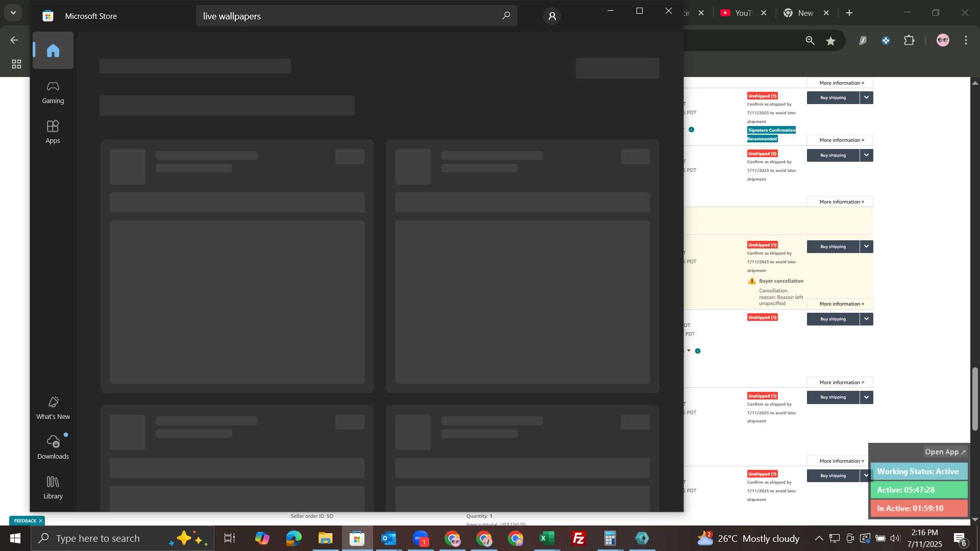This screenshot has height=551, width=980.
Task: Open Excel from the taskbar
Action: coord(547,538)
